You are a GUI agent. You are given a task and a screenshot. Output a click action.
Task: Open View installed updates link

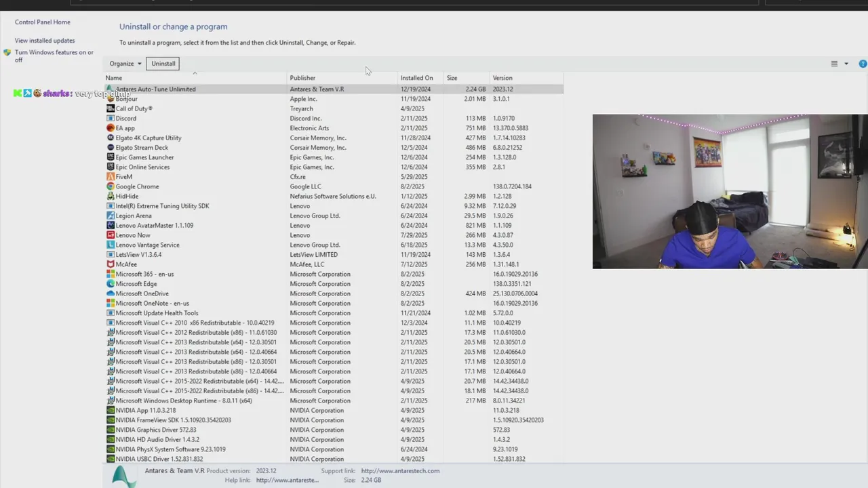(x=45, y=41)
